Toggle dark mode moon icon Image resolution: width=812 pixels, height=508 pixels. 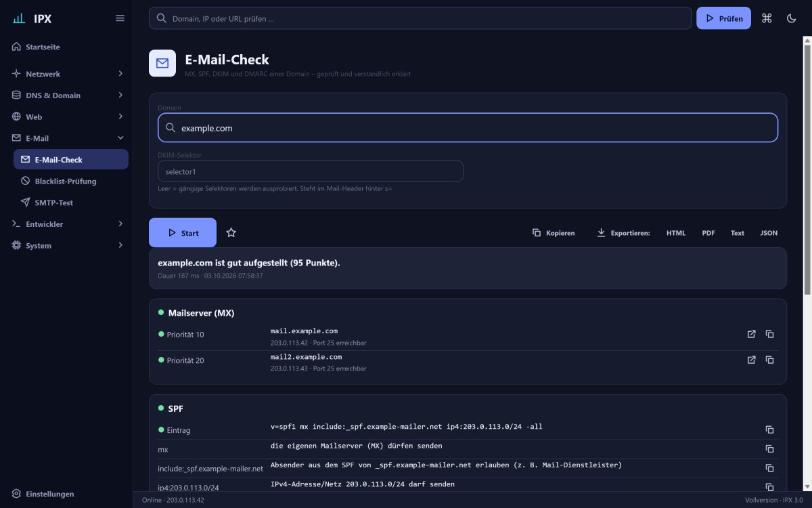[791, 18]
